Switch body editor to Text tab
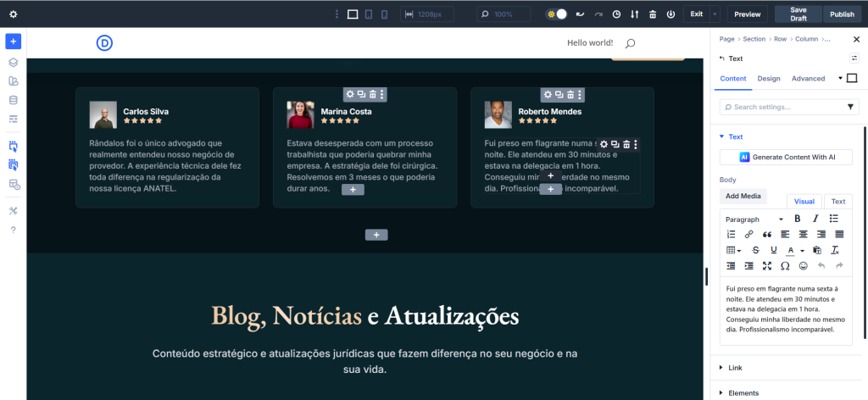This screenshot has height=400, width=868. click(x=838, y=202)
